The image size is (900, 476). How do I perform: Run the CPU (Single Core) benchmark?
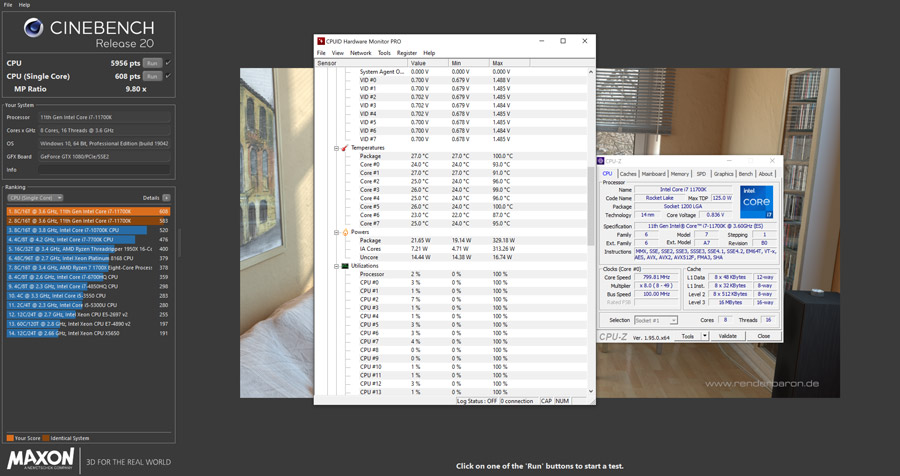click(152, 76)
